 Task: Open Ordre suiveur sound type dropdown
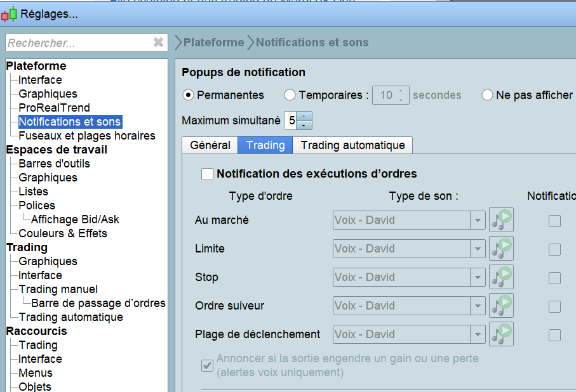pyautogui.click(x=478, y=306)
